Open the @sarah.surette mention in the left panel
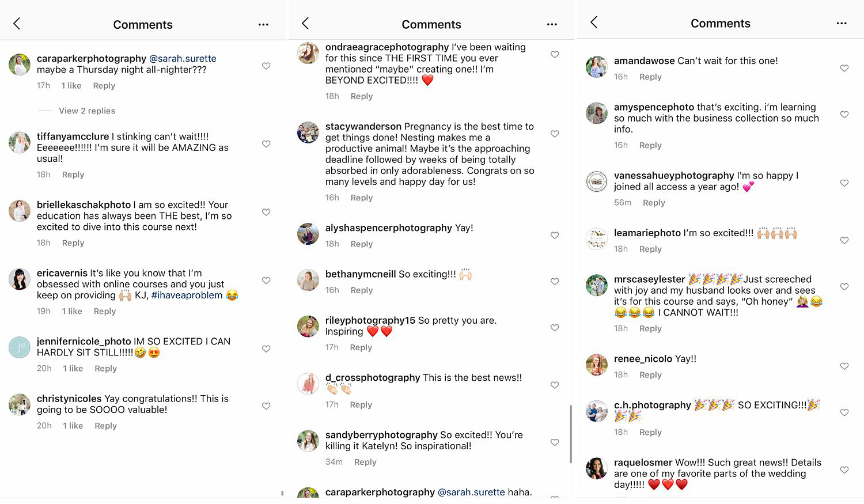 tap(183, 59)
